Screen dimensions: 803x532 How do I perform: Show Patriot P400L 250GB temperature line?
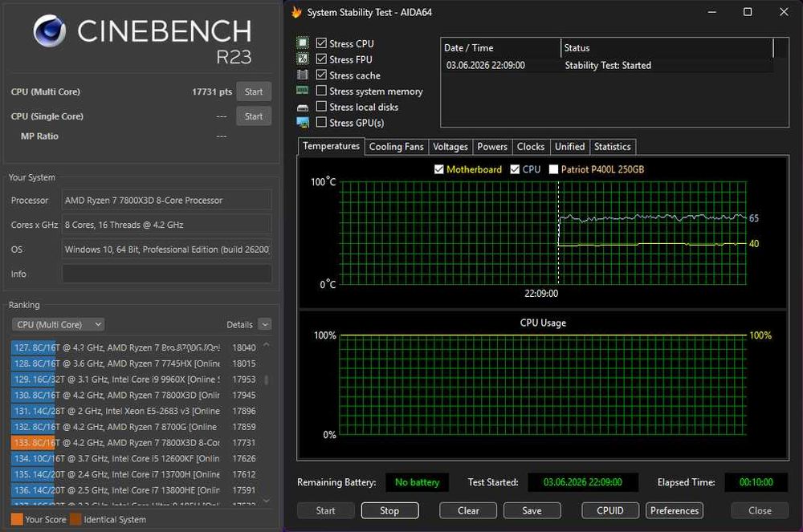pos(553,169)
